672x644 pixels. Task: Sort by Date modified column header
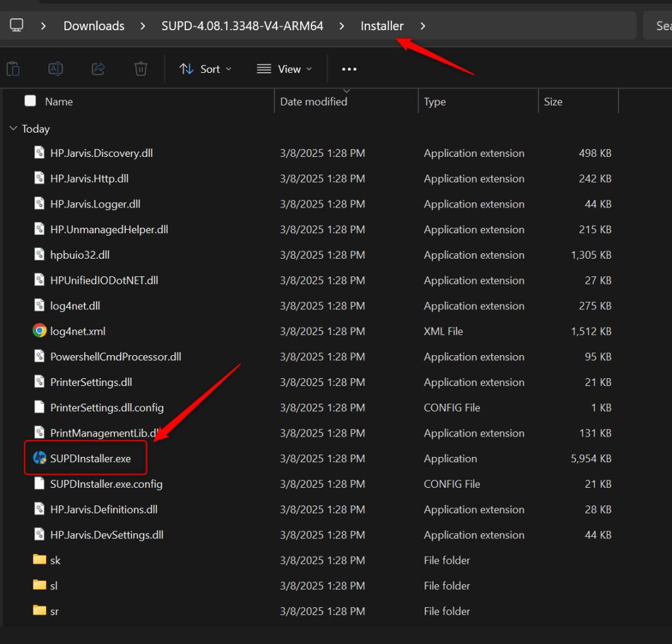pos(313,102)
